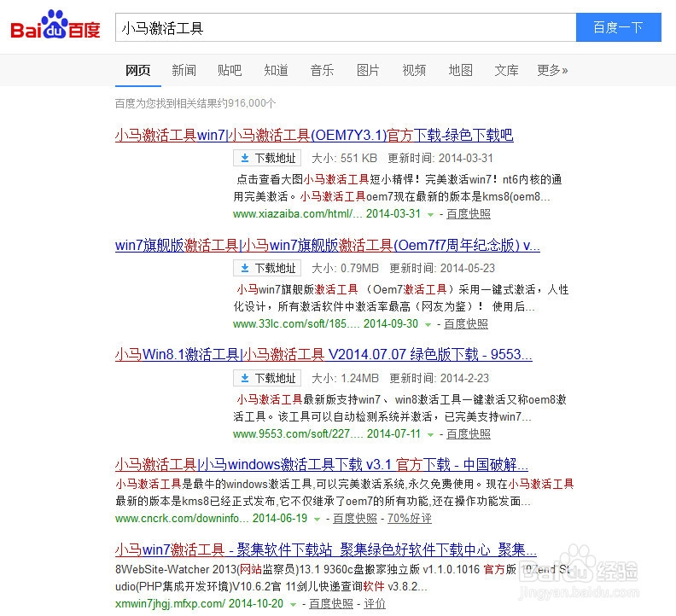Open the 视频 tab
The width and height of the screenshot is (676, 616).
[414, 70]
